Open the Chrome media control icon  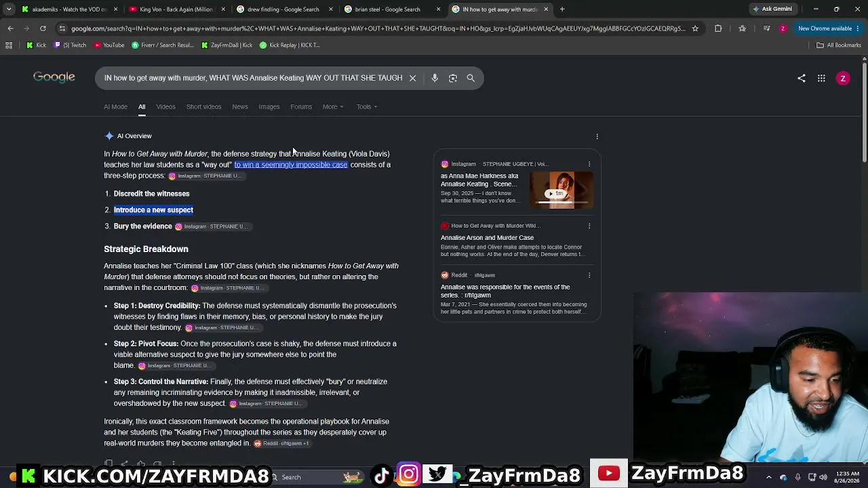pos(766,28)
